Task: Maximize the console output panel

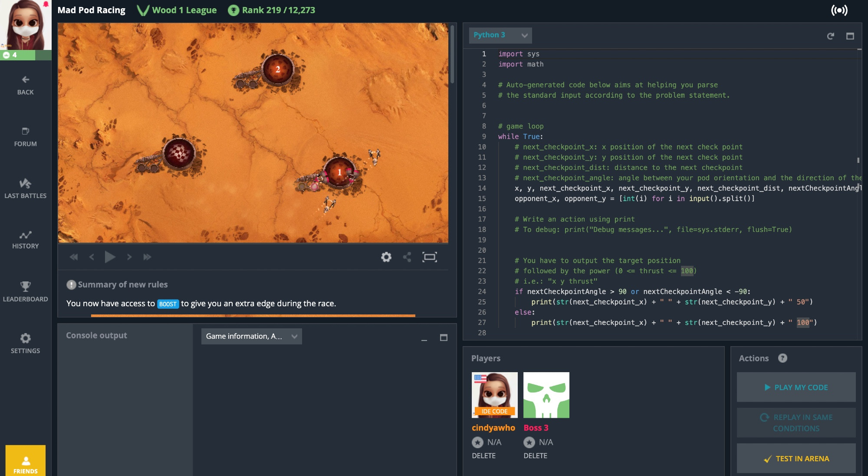Action: 444,337
